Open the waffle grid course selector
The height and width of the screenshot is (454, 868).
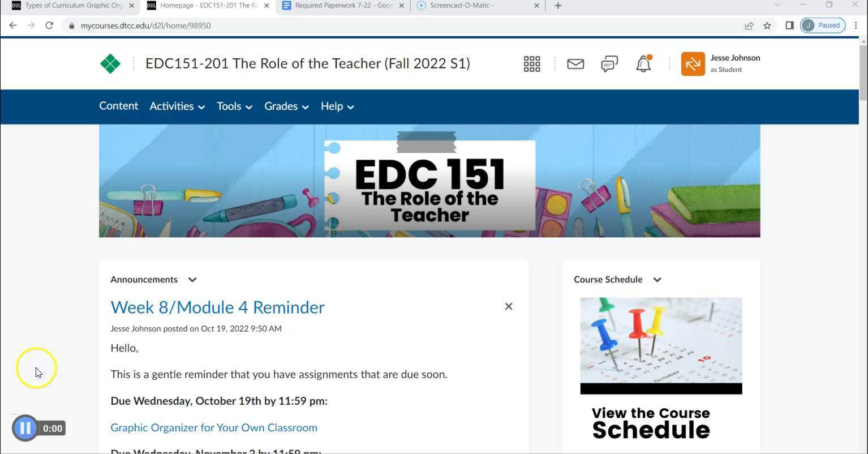coord(531,63)
